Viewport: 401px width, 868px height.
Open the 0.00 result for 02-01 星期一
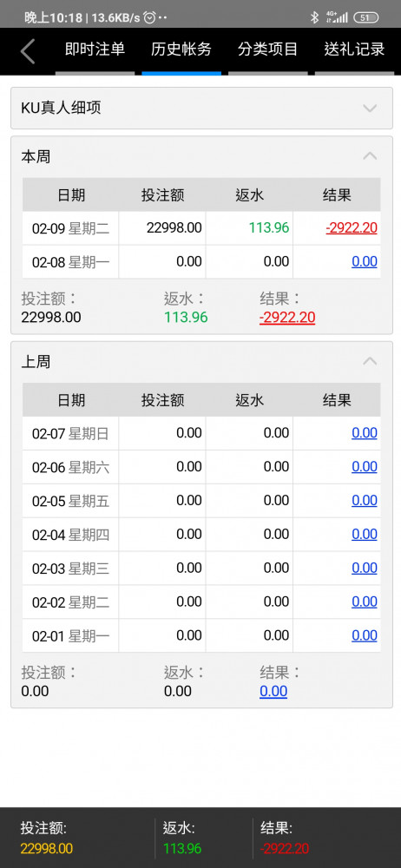click(365, 635)
